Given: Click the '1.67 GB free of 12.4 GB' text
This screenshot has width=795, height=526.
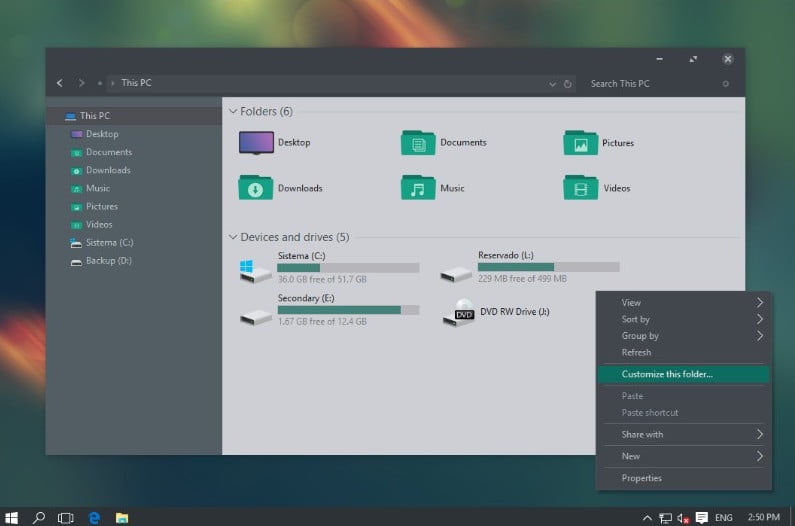Looking at the screenshot, I should click(x=322, y=322).
